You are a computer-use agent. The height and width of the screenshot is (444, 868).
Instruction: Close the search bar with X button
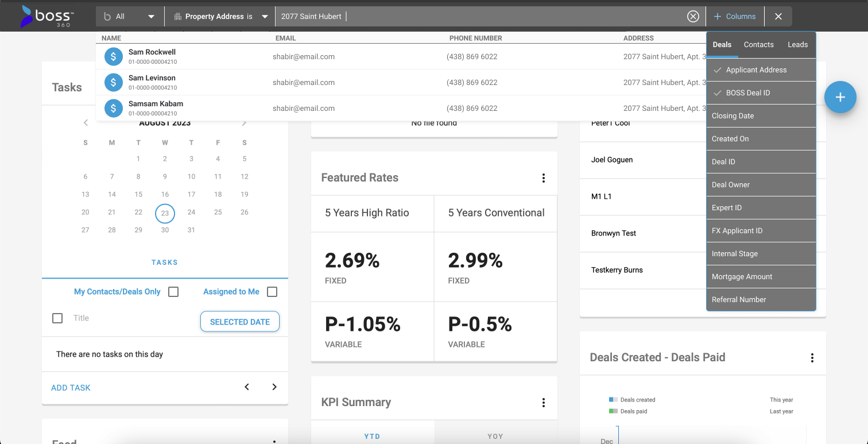[778, 16]
